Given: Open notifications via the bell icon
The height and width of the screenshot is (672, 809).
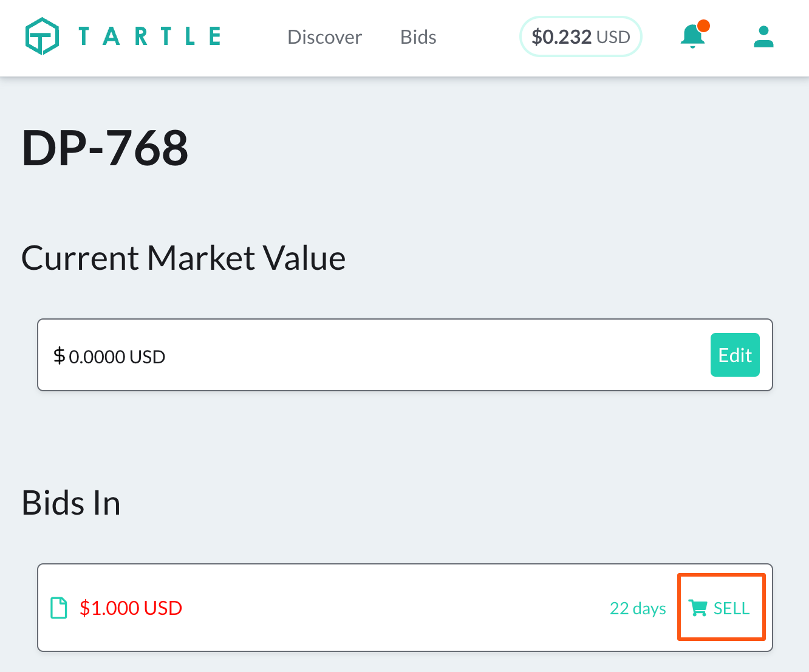Looking at the screenshot, I should (692, 37).
